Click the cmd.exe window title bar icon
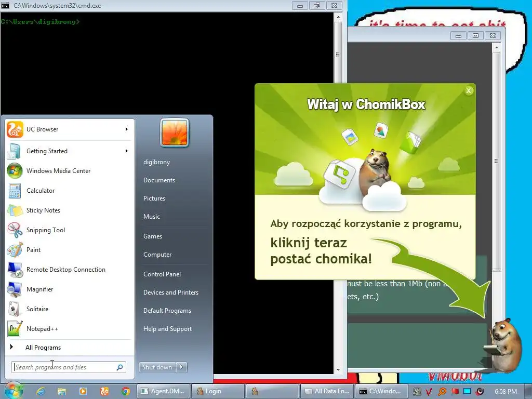 pos(5,5)
